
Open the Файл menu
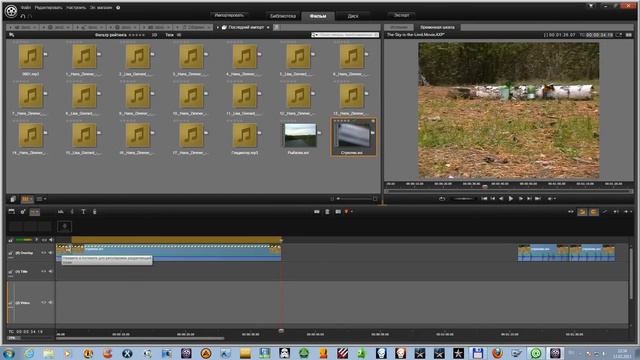pos(26,7)
